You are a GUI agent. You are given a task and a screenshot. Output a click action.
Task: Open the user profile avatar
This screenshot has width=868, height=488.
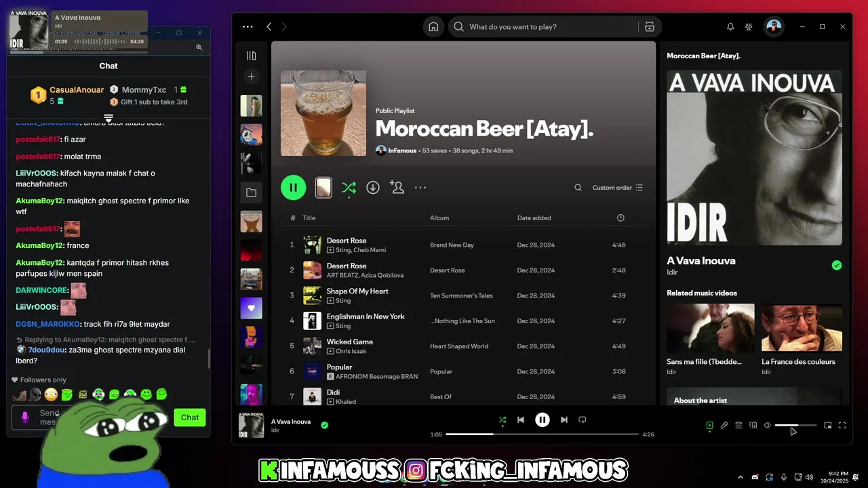[x=774, y=27]
